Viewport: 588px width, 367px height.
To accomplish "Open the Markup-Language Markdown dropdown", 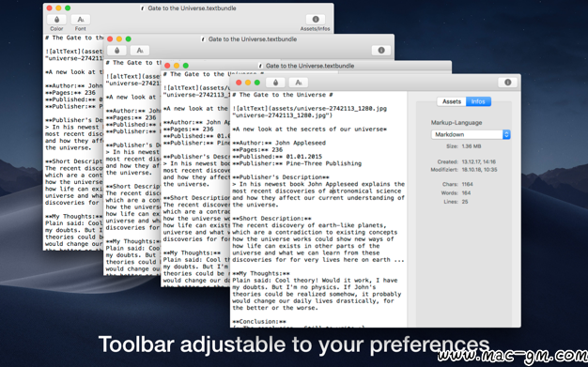I will pyautogui.click(x=471, y=134).
